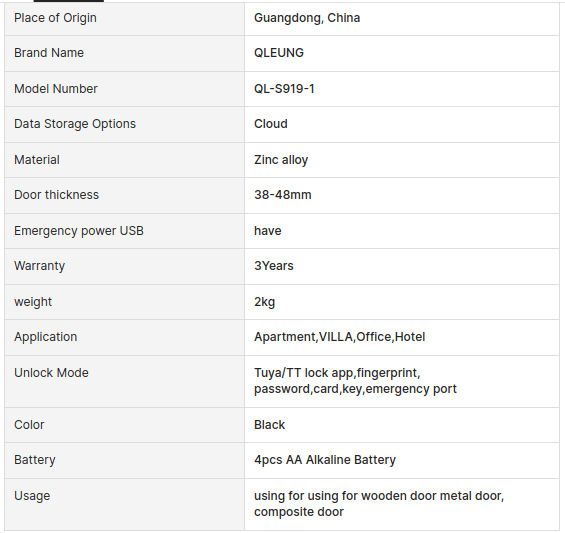Click the Brand Name label
565x533 pixels.
[49, 53]
